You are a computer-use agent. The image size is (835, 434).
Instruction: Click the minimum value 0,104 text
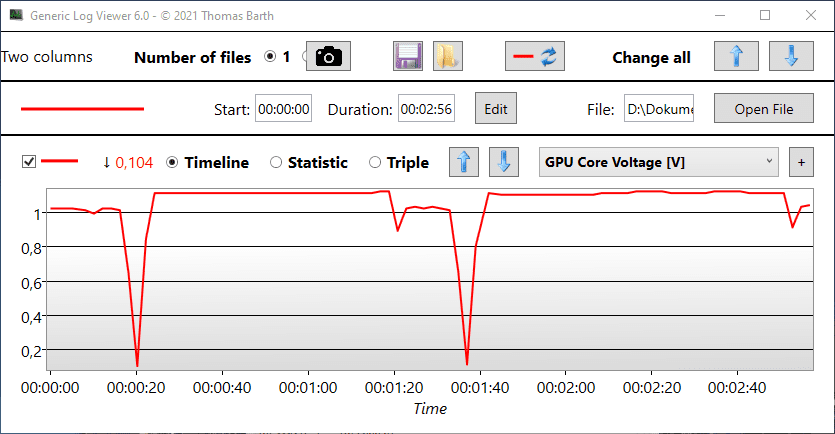coord(134,162)
